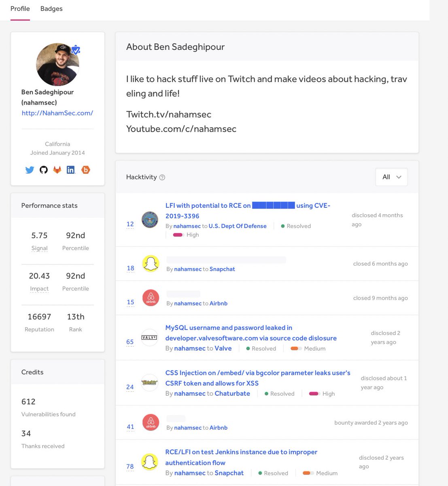Open the Twitter profile icon

[30, 170]
